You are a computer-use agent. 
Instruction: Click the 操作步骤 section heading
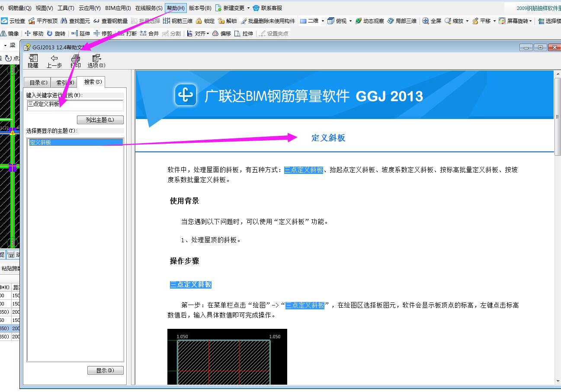click(x=184, y=261)
